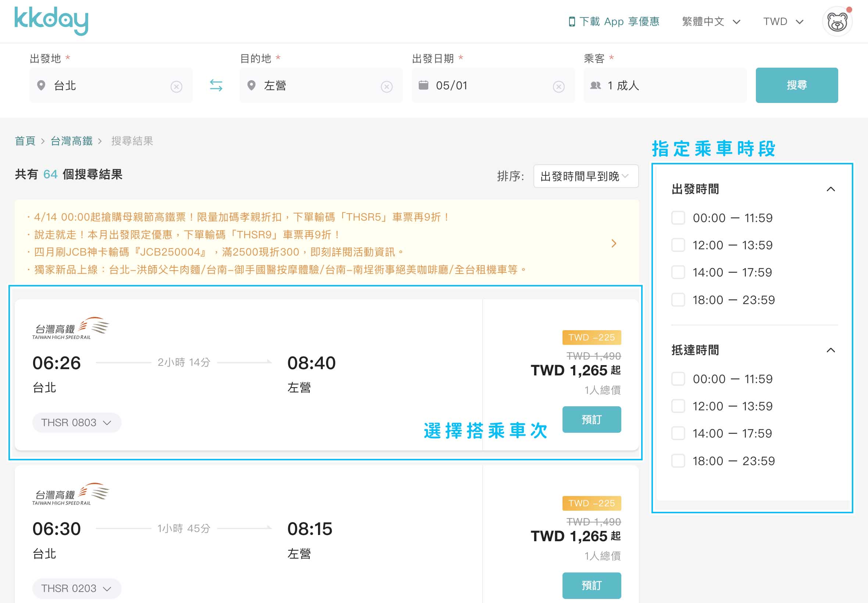Click the location pin beside 台北
The height and width of the screenshot is (603, 868).
pos(41,85)
